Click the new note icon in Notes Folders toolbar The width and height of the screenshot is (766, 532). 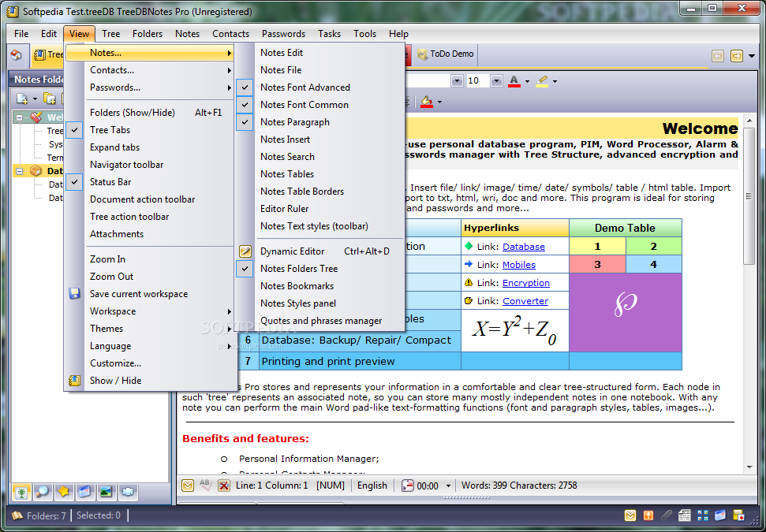tap(22, 99)
